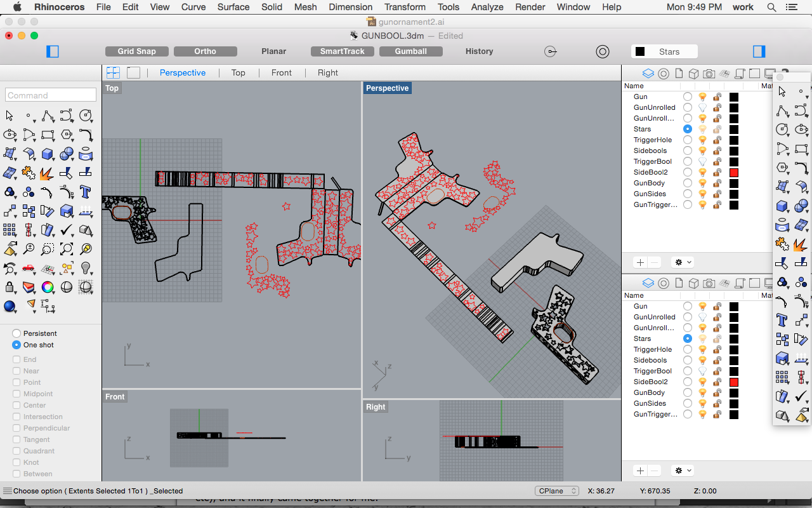Make Gun the current layer in the upper Layers panel
812x508 pixels.
[x=688, y=97]
